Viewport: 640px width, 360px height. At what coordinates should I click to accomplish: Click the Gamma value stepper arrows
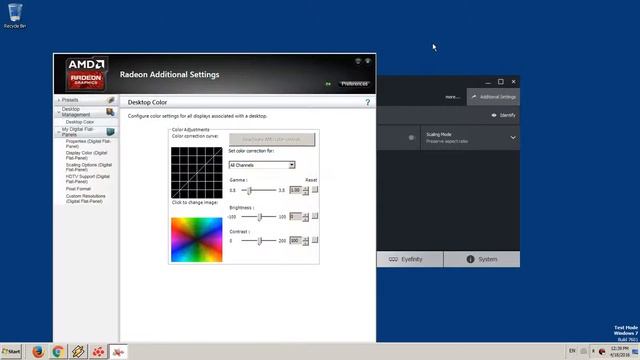[x=306, y=190]
